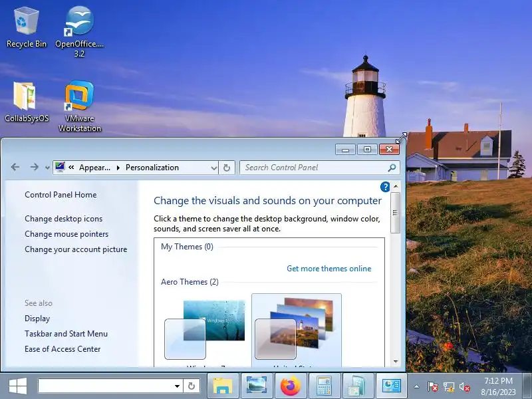The image size is (532, 399).
Task: Open Ease of Access Center link
Action: pyautogui.click(x=63, y=349)
